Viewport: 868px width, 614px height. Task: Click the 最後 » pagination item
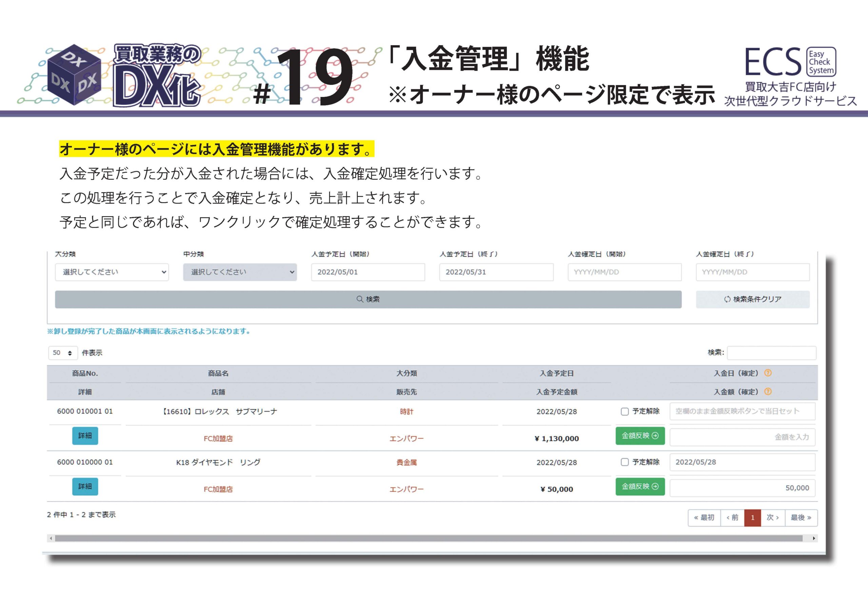click(801, 518)
